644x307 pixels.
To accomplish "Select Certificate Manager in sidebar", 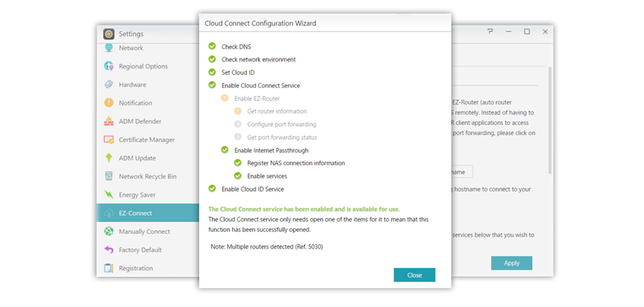I will tap(147, 140).
